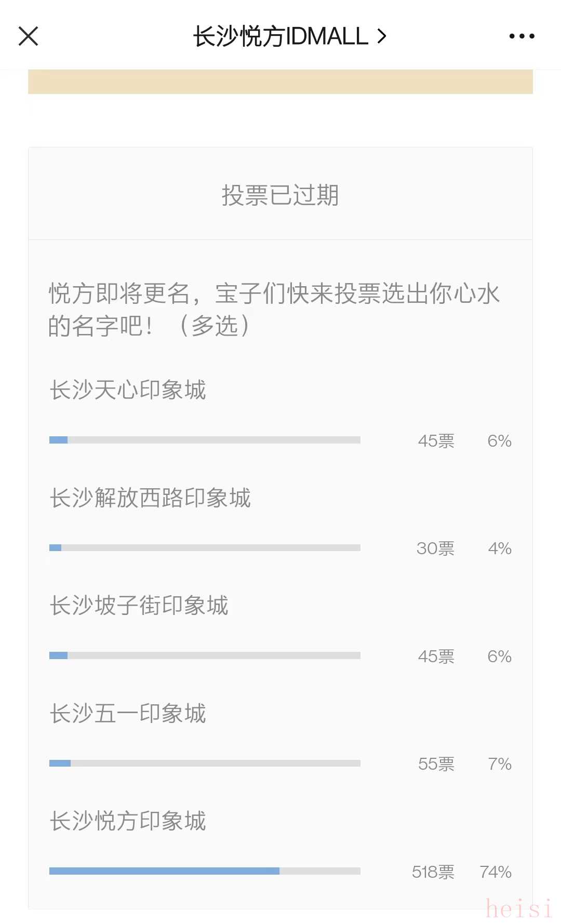Select the 长沙坡子街印象城 option

(x=139, y=606)
